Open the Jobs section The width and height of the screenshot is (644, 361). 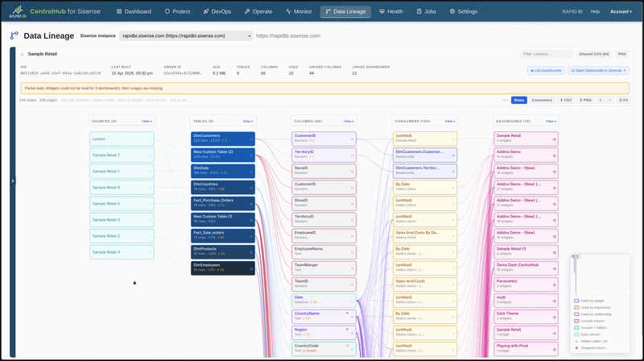427,11
